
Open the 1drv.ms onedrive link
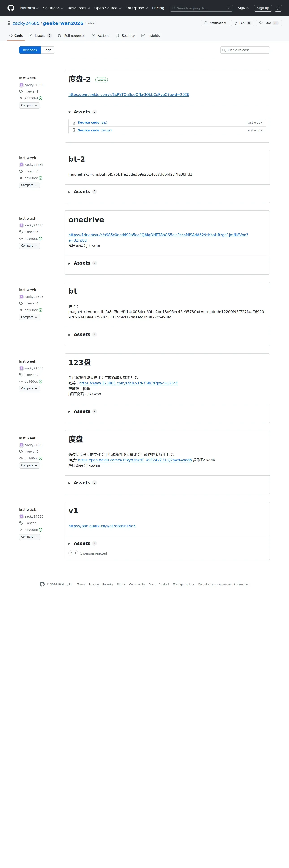point(158,238)
